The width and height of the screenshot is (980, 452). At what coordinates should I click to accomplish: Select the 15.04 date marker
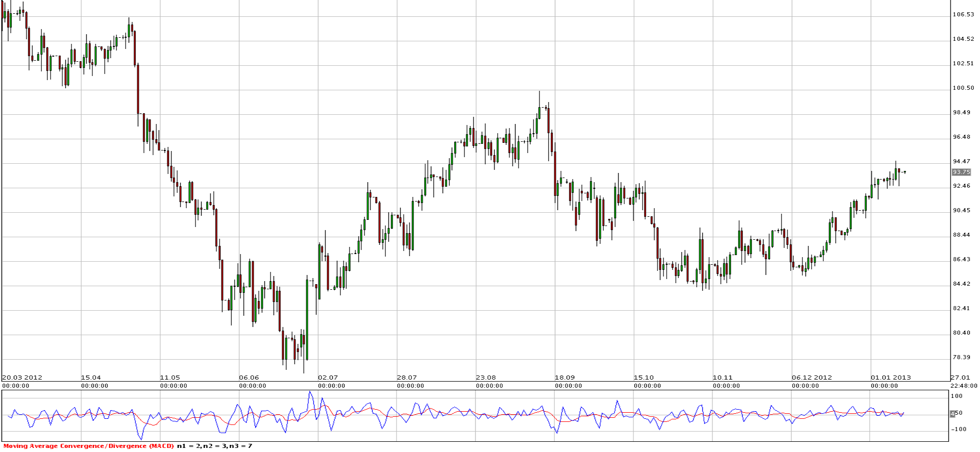click(x=91, y=378)
